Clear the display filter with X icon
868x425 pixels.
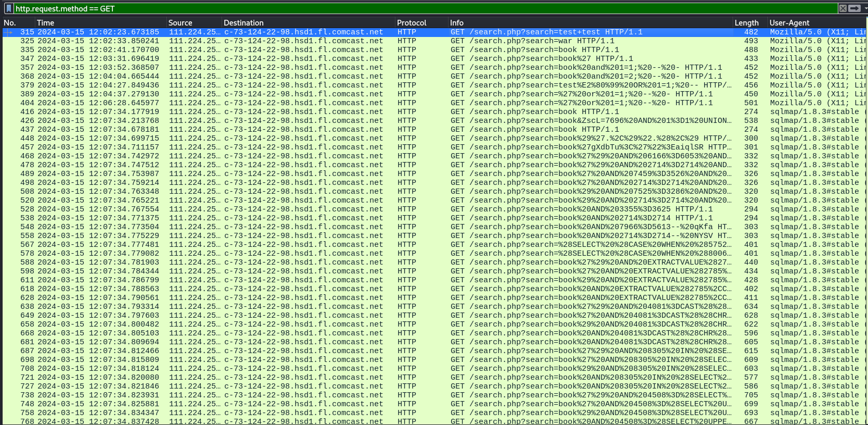coord(843,8)
